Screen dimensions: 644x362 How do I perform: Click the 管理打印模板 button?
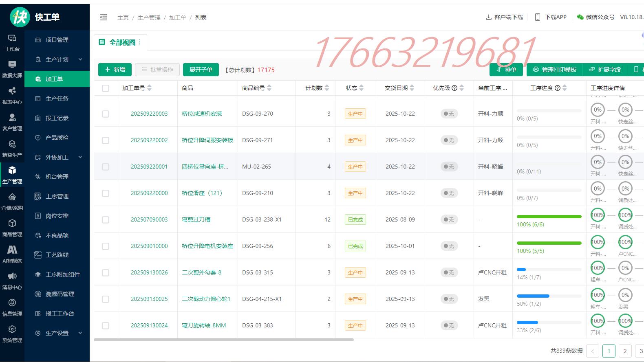point(555,70)
